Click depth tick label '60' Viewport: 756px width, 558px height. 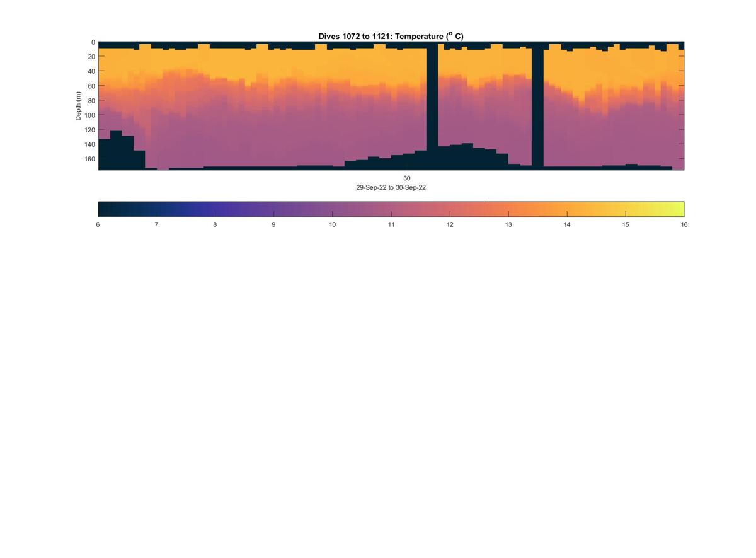tap(91, 86)
